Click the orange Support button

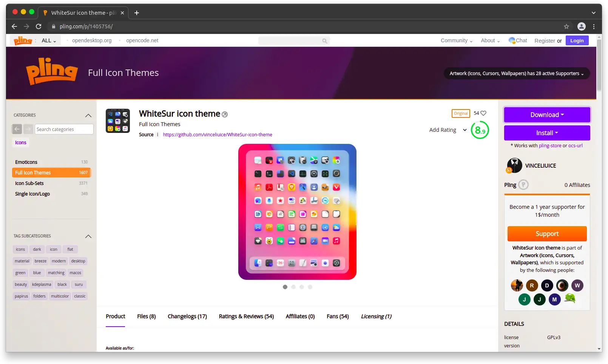(x=547, y=234)
